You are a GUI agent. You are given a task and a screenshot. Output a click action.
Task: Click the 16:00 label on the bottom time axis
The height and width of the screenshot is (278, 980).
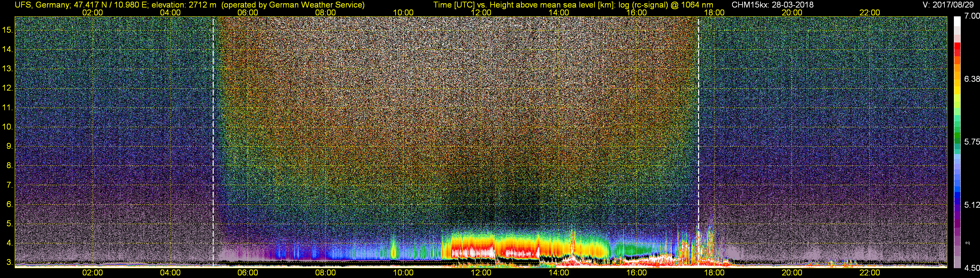click(x=636, y=273)
